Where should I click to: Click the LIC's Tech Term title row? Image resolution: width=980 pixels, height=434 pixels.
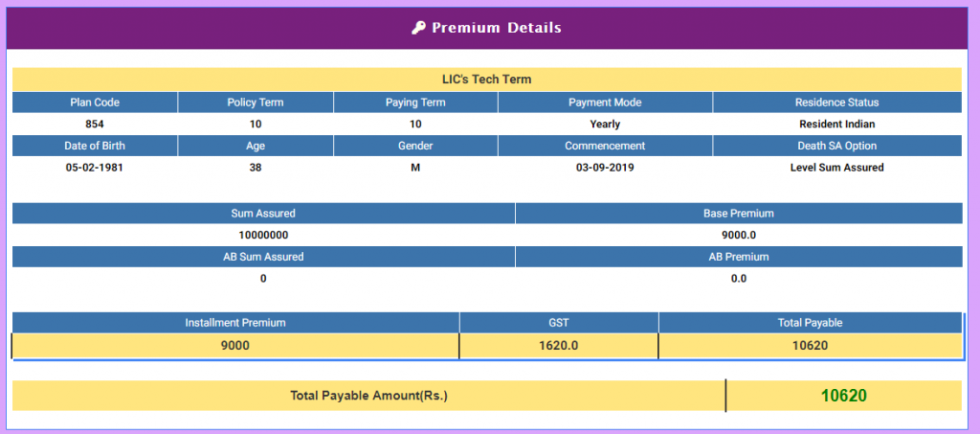[487, 80]
